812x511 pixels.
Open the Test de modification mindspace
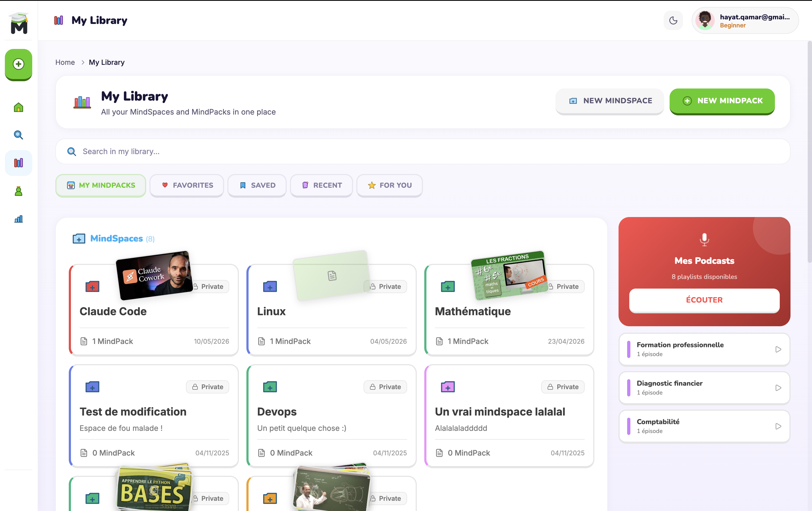[154, 416]
